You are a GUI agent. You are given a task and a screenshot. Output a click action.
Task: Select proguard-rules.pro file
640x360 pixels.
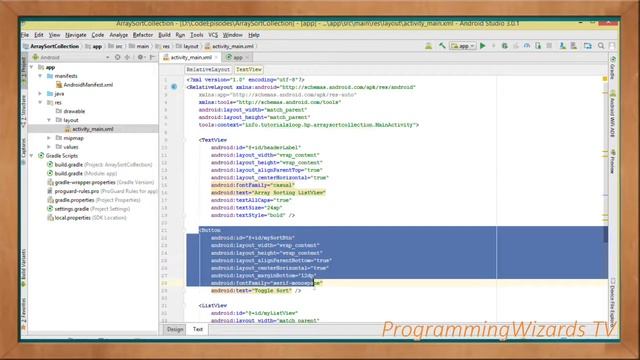[102, 191]
